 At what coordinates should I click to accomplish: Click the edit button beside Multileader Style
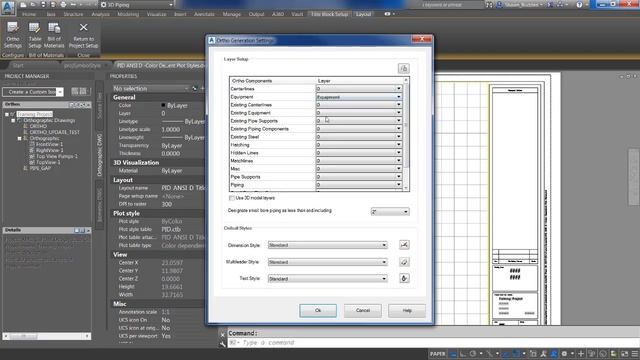coord(404,262)
